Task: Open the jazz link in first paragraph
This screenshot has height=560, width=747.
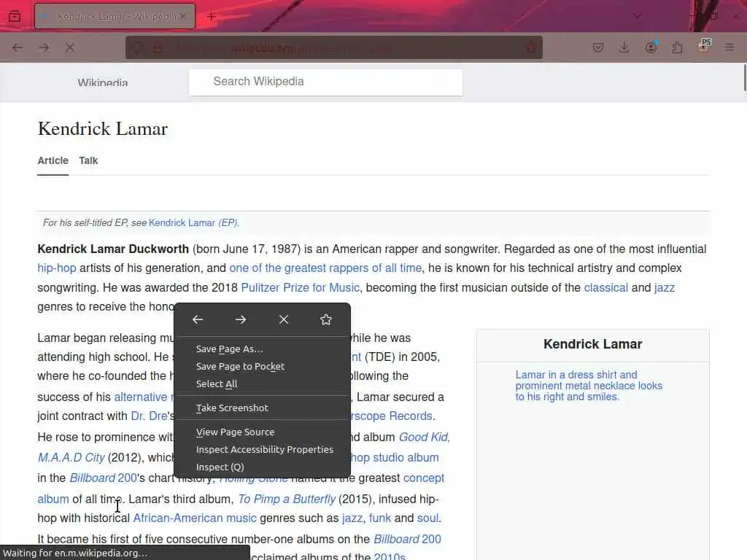Action: click(x=664, y=287)
